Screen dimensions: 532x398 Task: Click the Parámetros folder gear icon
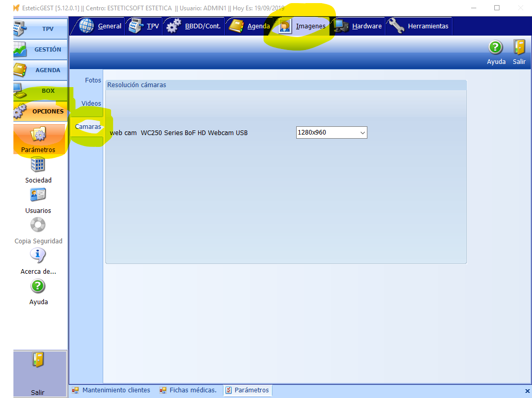coord(39,135)
